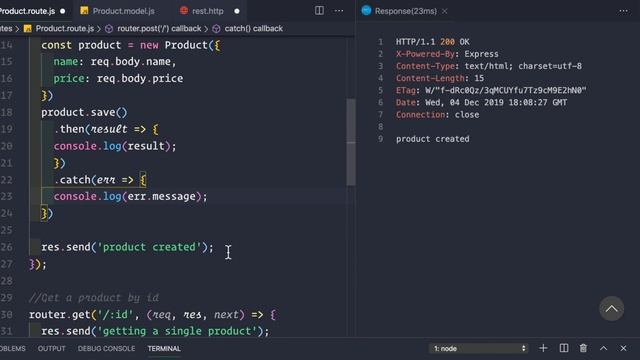
Task: Click the router.post('/') callback breadcrumb
Action: tap(159, 29)
